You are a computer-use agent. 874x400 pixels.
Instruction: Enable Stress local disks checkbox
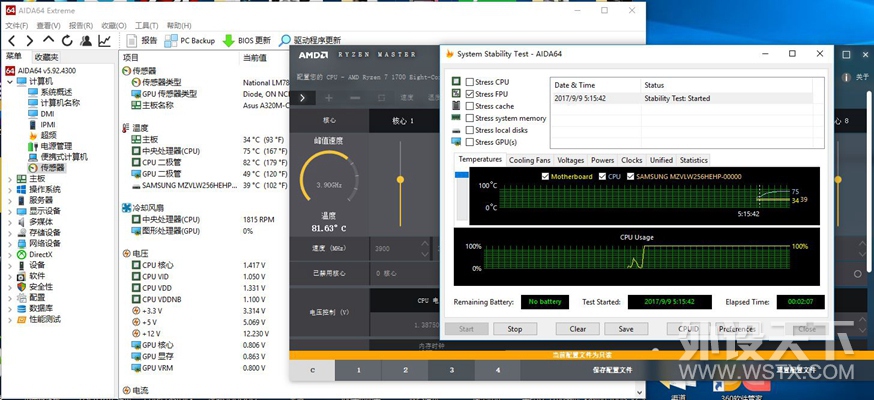[470, 130]
